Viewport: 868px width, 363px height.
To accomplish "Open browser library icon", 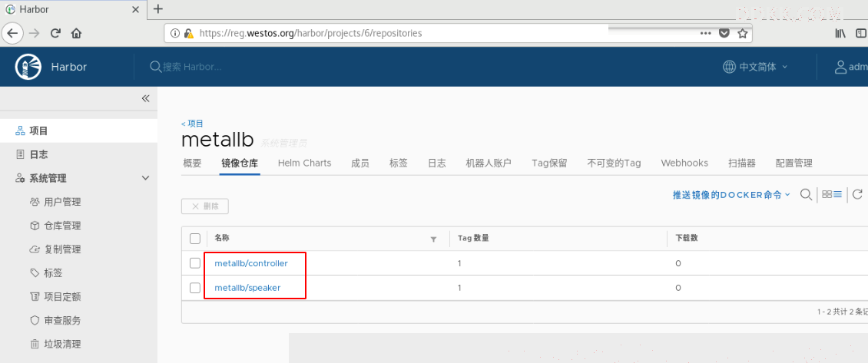I will click(840, 33).
